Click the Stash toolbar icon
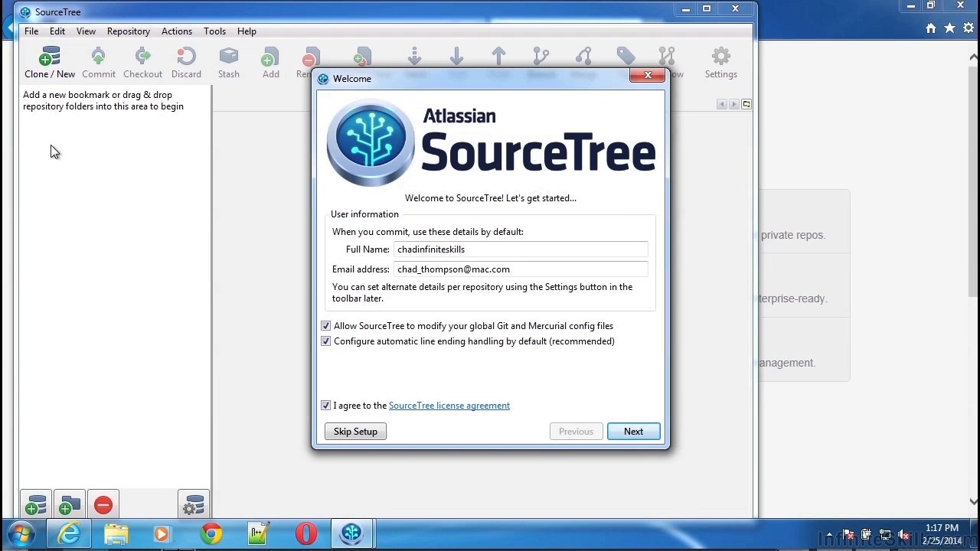This screenshot has width=980, height=551. pyautogui.click(x=228, y=57)
